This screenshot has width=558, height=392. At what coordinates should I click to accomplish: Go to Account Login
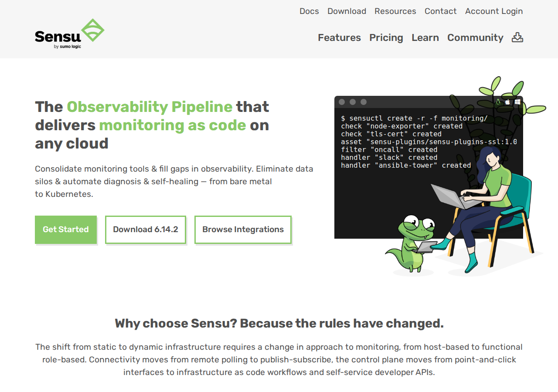pyautogui.click(x=494, y=11)
